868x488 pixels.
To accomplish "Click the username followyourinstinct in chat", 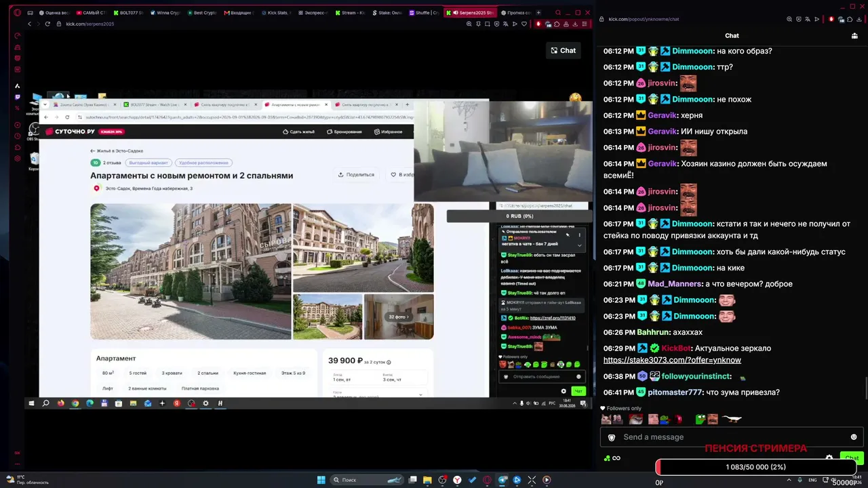I will tap(696, 376).
